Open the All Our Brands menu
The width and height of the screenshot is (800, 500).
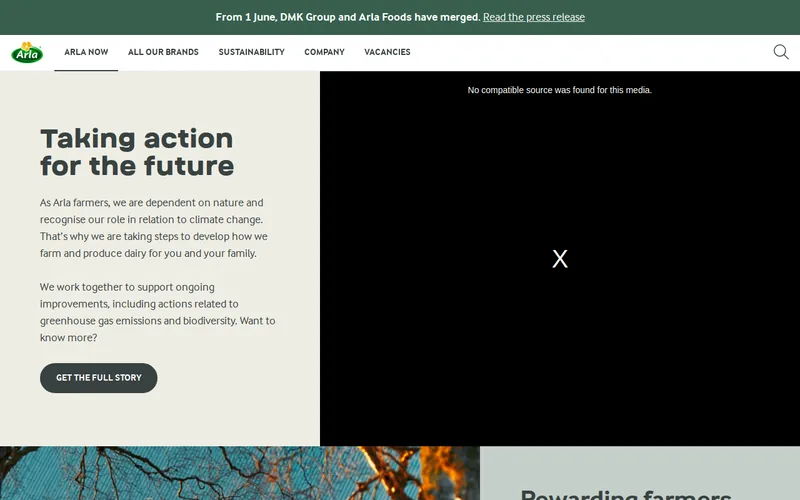click(163, 52)
